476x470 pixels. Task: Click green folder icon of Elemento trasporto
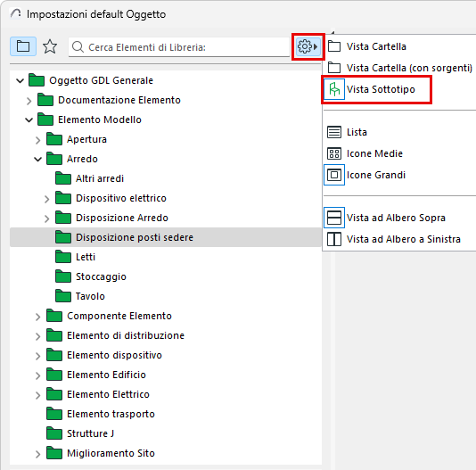click(54, 414)
